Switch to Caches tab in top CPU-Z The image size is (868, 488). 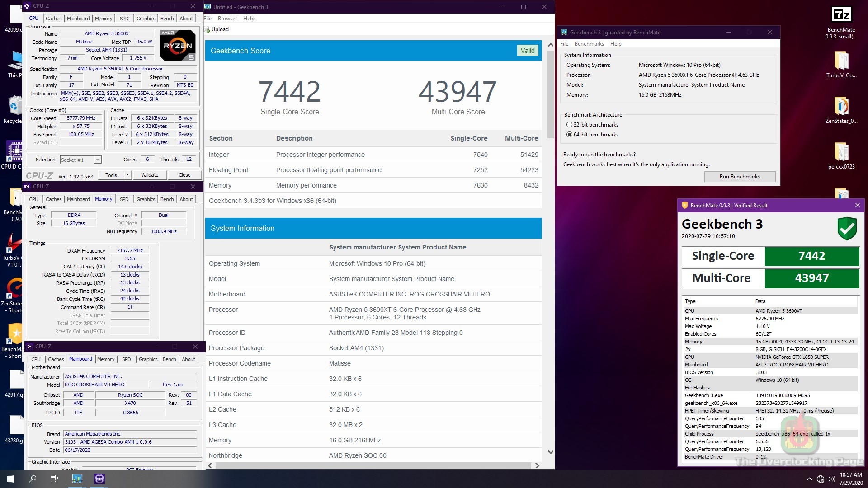(53, 19)
